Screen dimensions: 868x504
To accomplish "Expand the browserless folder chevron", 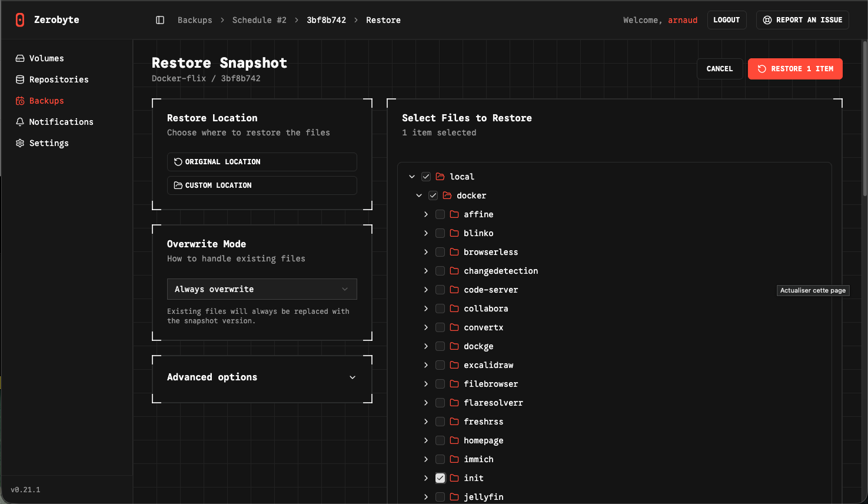I will (x=426, y=252).
